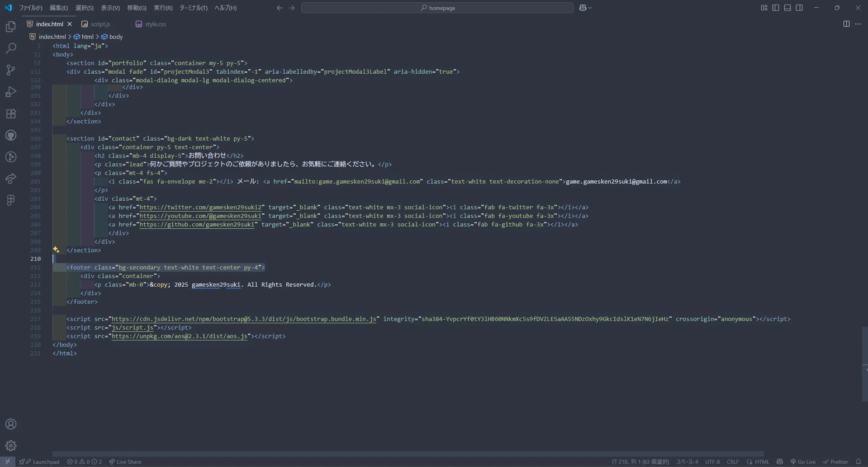Toggle the primary side bar

776,8
